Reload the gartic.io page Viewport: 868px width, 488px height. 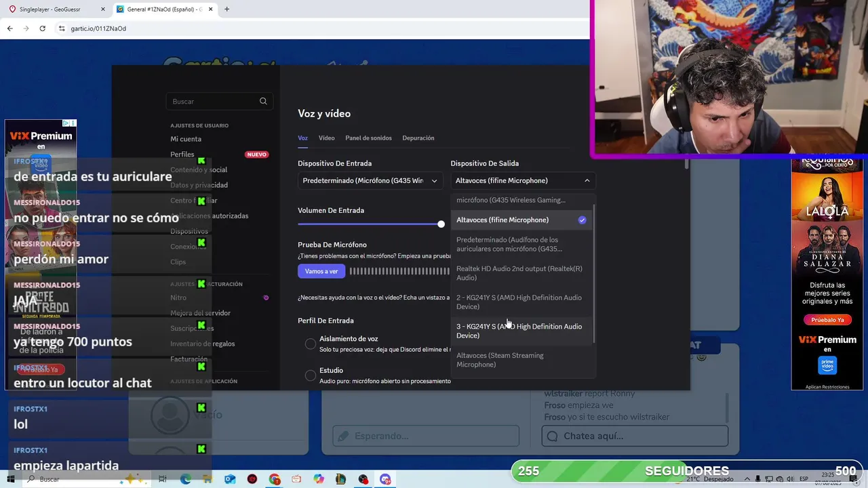pos(42,28)
